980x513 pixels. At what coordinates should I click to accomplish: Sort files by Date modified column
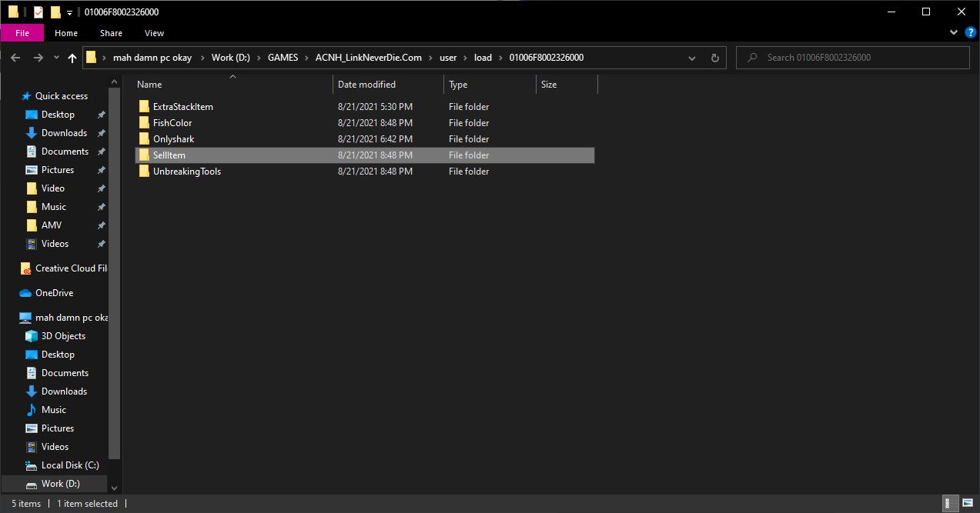point(366,85)
